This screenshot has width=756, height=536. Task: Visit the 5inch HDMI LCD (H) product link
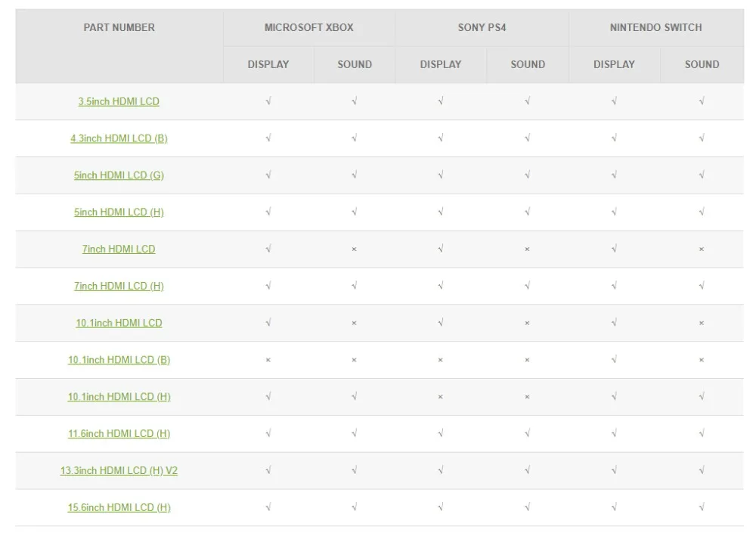coord(119,212)
